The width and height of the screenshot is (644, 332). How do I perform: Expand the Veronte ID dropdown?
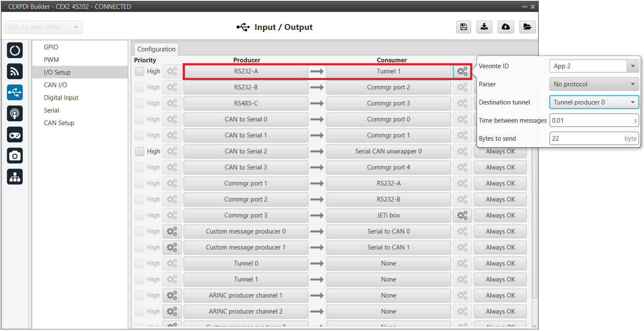(632, 66)
